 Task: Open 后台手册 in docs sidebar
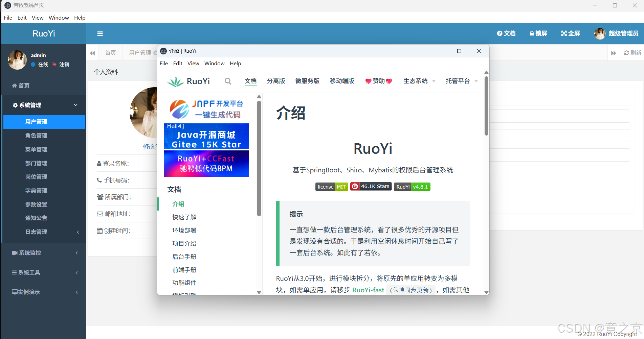(184, 257)
